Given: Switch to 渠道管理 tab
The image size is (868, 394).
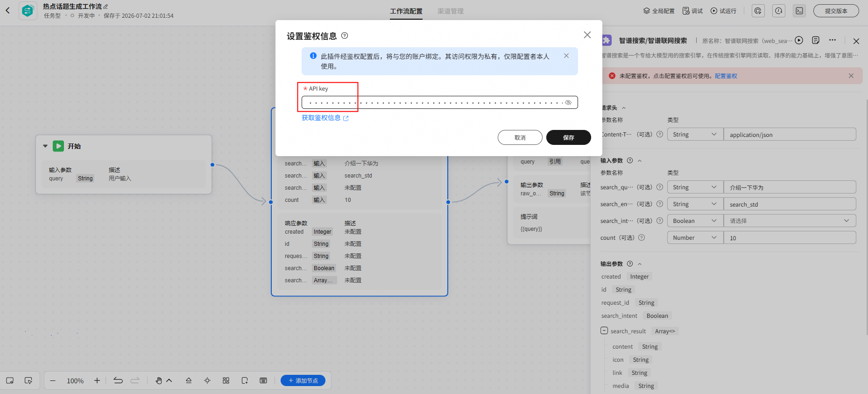Looking at the screenshot, I should point(451,11).
